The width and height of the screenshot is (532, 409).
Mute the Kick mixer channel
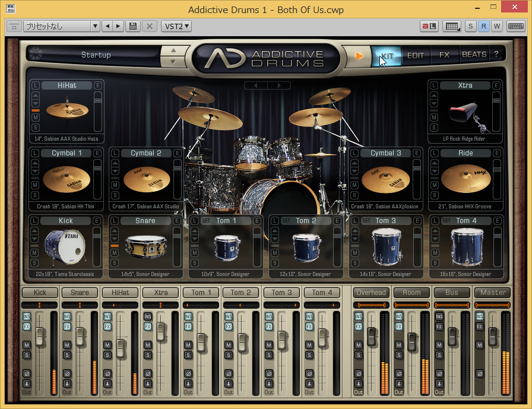click(27, 345)
